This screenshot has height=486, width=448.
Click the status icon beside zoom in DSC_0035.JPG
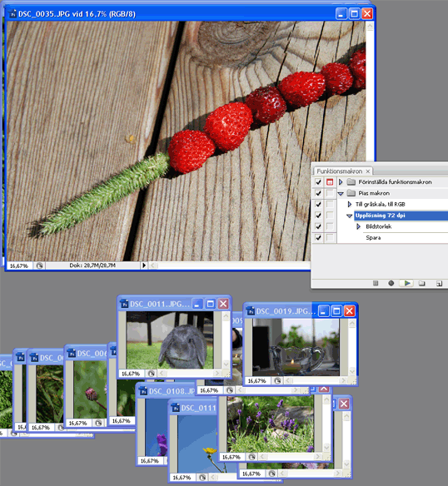click(39, 265)
